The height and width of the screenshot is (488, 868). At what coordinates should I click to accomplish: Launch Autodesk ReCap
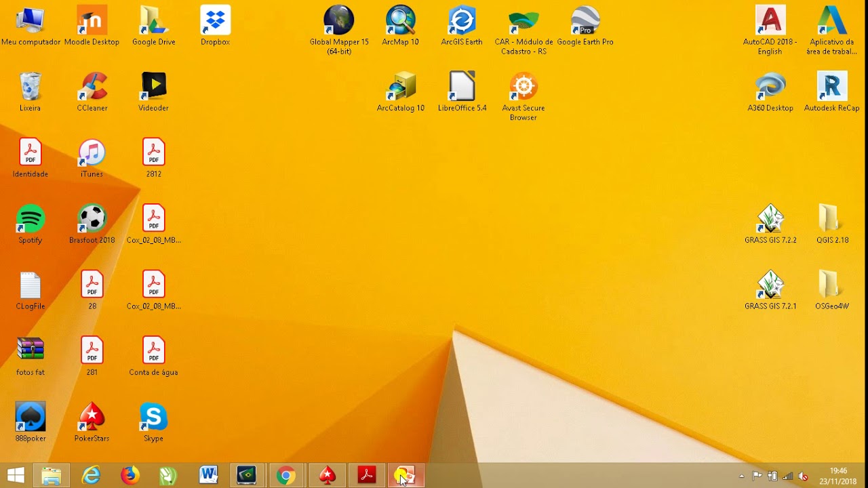pyautogui.click(x=832, y=91)
